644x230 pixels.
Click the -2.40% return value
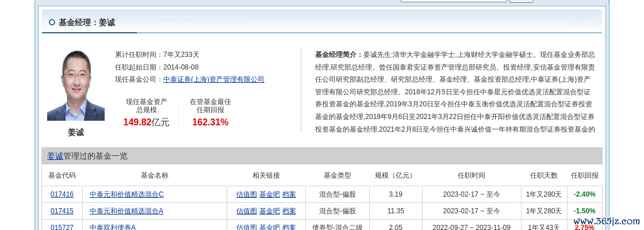click(x=585, y=194)
